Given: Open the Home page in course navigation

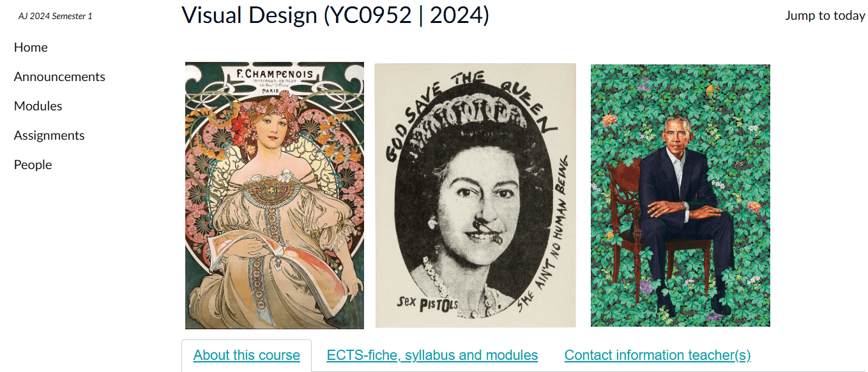Looking at the screenshot, I should (31, 47).
